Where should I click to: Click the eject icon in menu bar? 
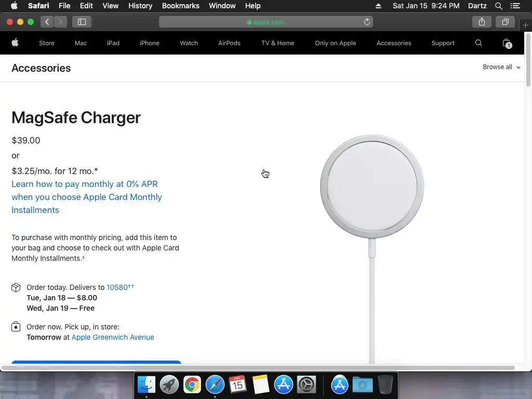378,6
